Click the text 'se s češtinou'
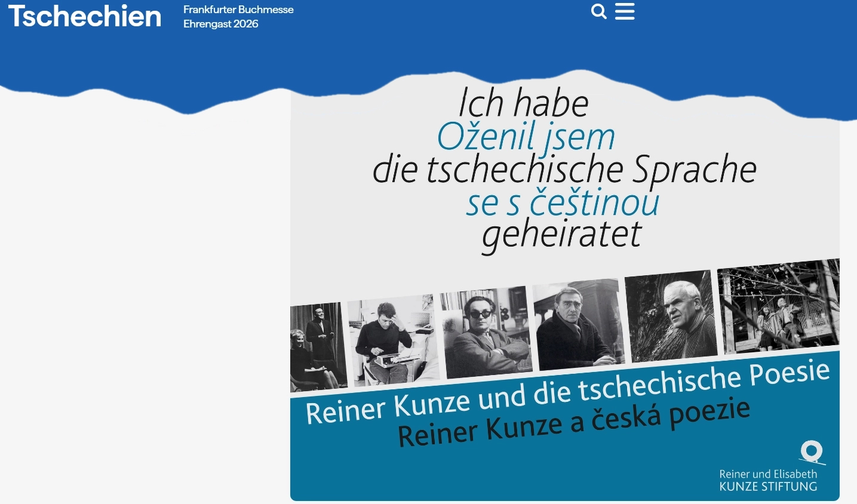The image size is (857, 504). click(563, 202)
